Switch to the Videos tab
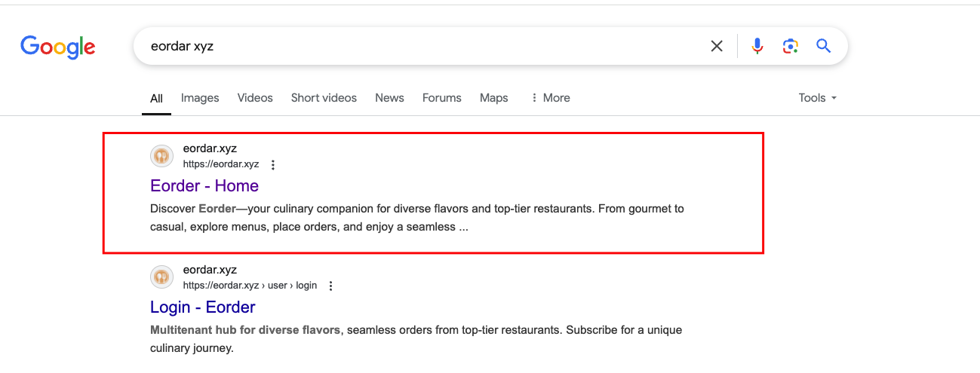The height and width of the screenshot is (373, 980). (x=255, y=98)
